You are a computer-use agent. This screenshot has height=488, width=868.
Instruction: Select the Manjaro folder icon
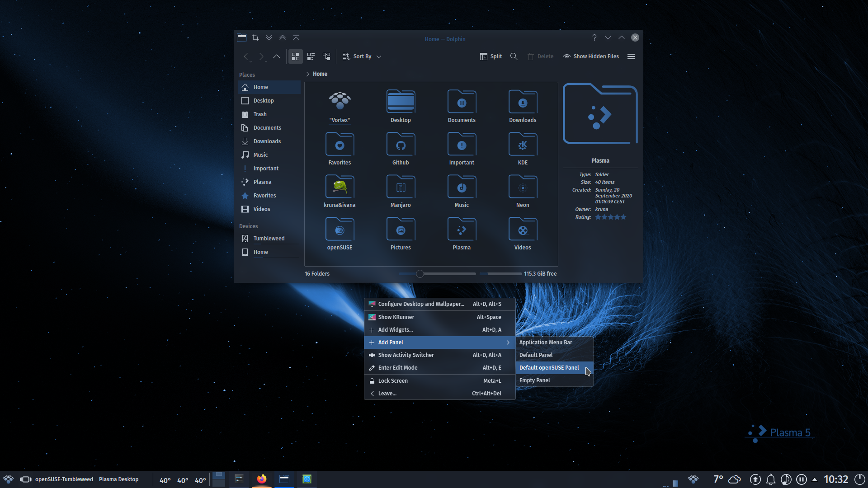(401, 186)
